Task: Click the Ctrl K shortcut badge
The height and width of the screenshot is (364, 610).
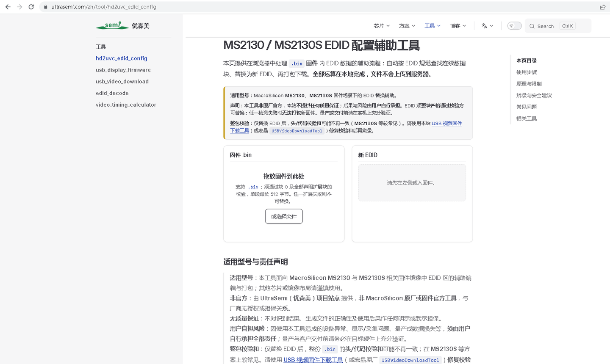Action: click(x=568, y=26)
